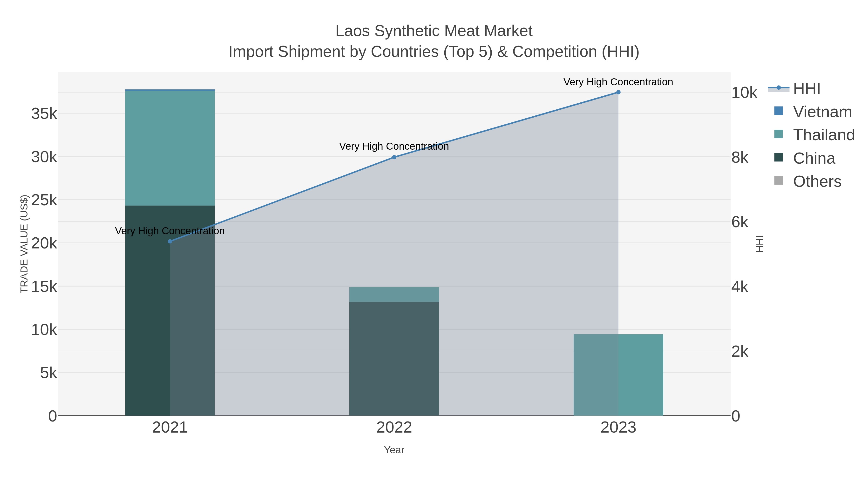
Task: Click the 2023 Thailand bar
Action: point(618,375)
